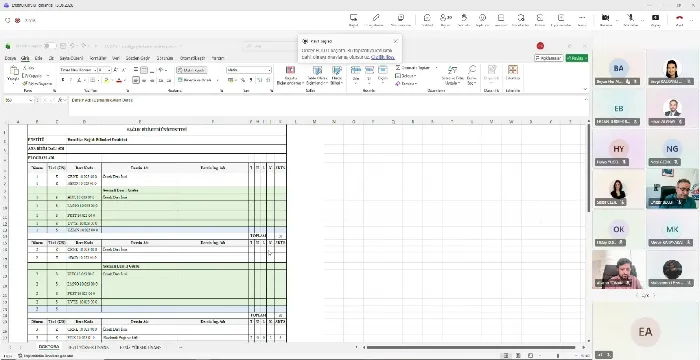Click the pen annotation icon in Teams toolbar
Viewport: 700px width, 360px height.
point(376,18)
